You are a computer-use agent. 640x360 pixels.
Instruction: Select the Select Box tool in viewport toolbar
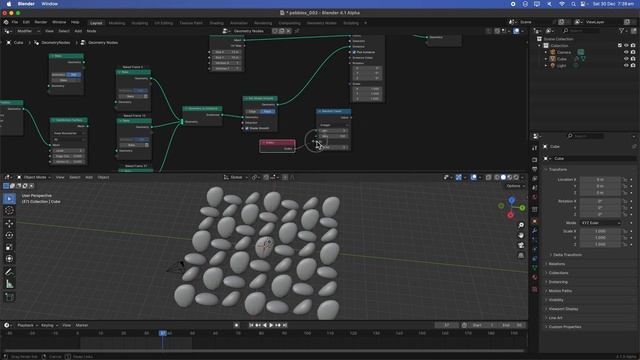[9, 199]
